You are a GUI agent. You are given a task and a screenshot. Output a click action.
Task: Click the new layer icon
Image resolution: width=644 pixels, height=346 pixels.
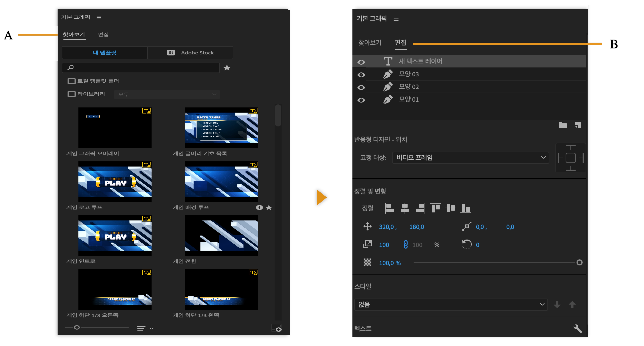578,125
